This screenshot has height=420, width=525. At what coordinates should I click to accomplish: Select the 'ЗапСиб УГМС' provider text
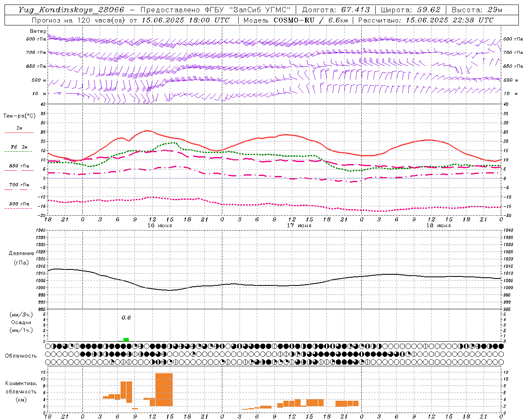coord(261,10)
